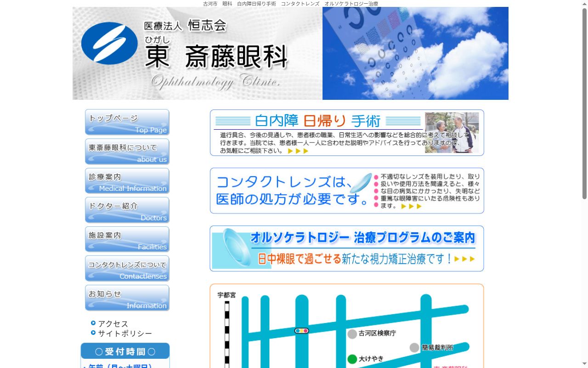Click the 受付時間 heading
This screenshot has height=368, width=588.
point(125,351)
